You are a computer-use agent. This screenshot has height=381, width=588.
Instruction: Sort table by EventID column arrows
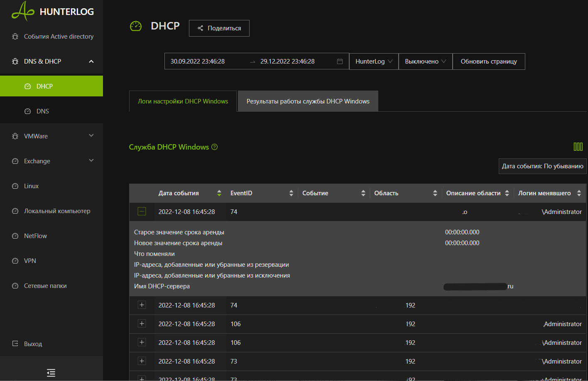coord(291,193)
